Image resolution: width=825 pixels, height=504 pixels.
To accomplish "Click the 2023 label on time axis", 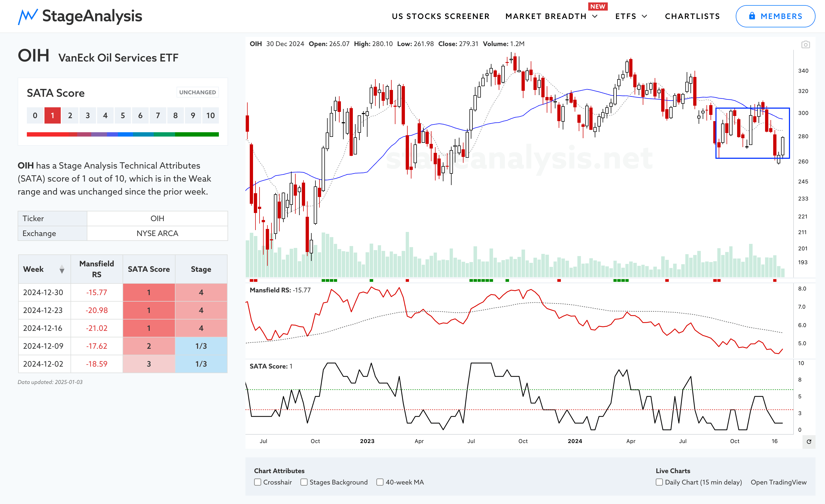I will coord(367,441).
